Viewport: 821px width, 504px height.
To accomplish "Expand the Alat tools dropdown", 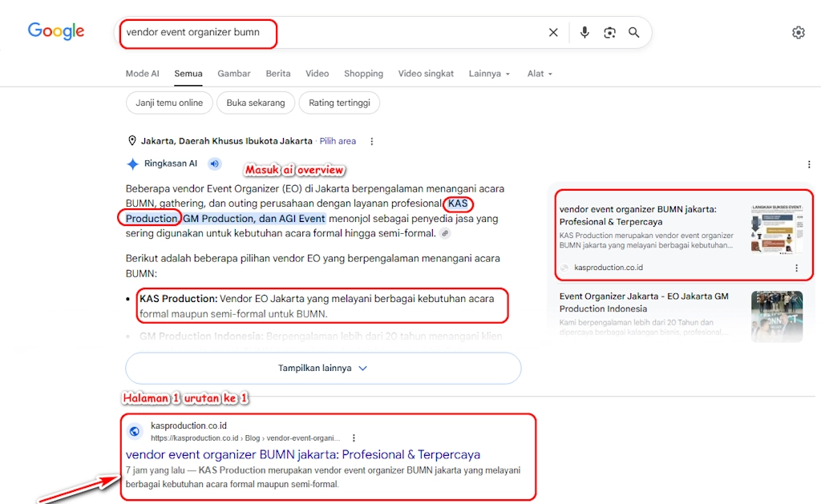I will (x=540, y=74).
